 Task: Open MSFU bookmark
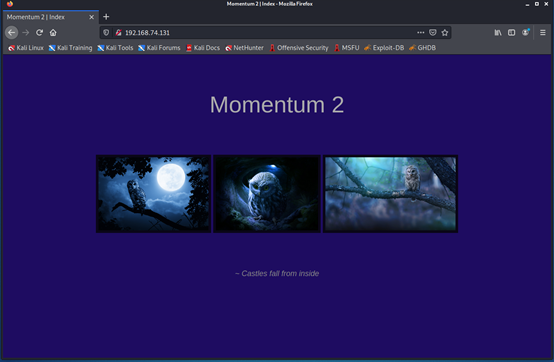347,48
